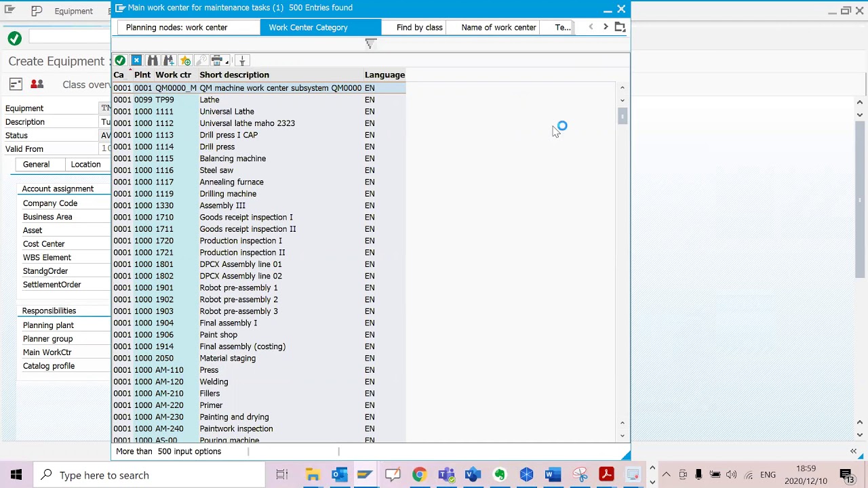Pick Assembly III work center 1330
The height and width of the screenshot is (488, 868).
tap(259, 205)
